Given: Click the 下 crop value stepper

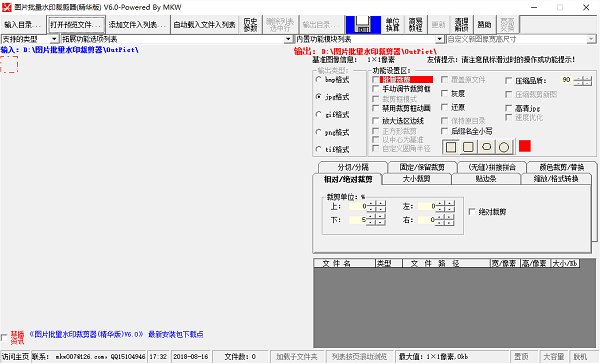Looking at the screenshot, I should (x=376, y=220).
